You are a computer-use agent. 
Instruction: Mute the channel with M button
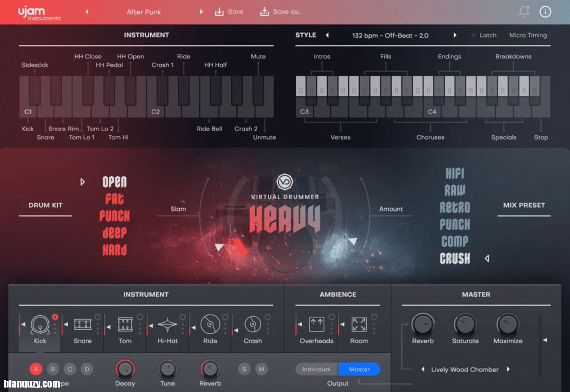point(261,369)
